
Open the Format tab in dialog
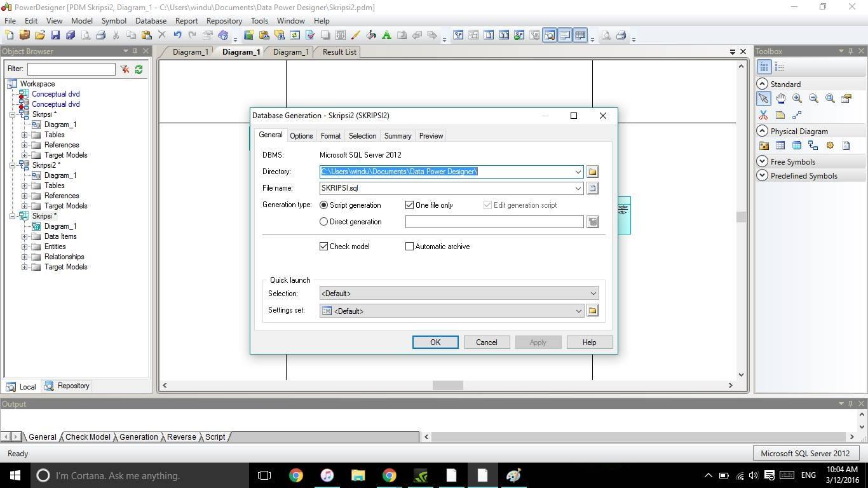tap(330, 136)
